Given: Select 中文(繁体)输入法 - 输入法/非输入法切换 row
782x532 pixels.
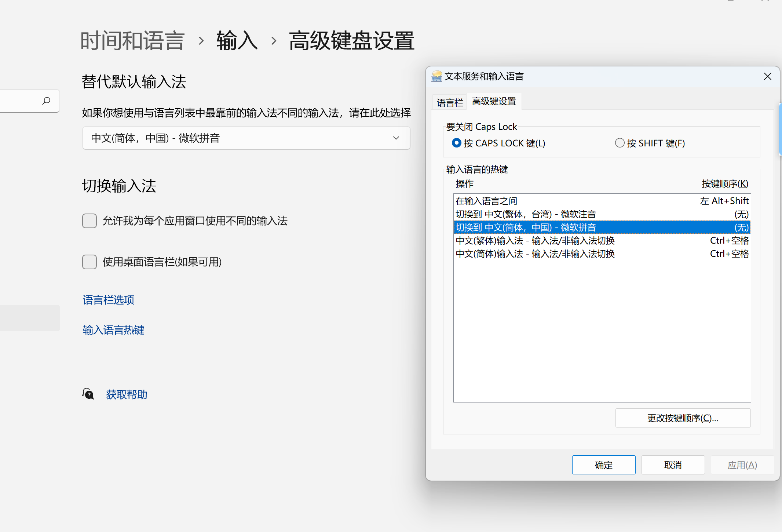Looking at the screenshot, I should coord(602,240).
